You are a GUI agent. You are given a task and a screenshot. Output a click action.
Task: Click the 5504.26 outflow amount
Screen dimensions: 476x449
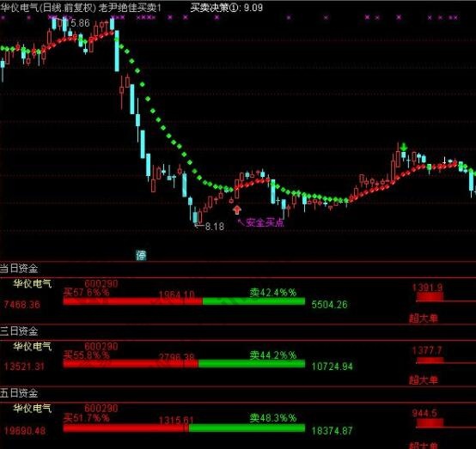tap(329, 304)
